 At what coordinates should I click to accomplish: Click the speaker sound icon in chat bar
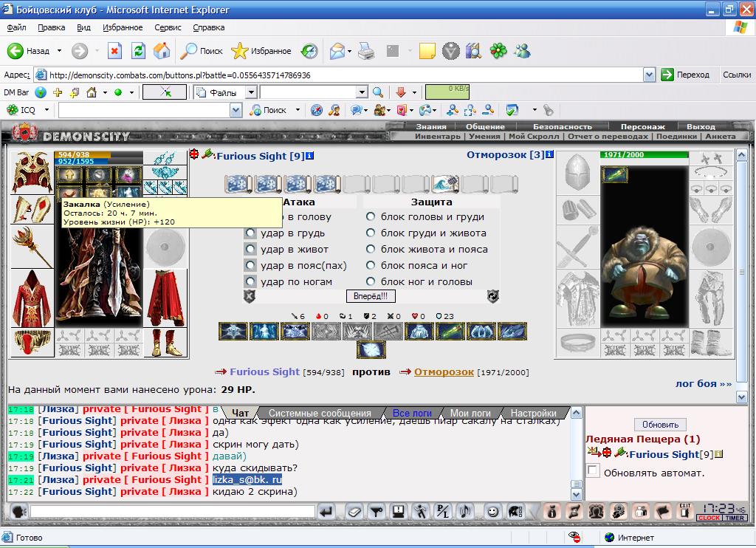coord(465,511)
